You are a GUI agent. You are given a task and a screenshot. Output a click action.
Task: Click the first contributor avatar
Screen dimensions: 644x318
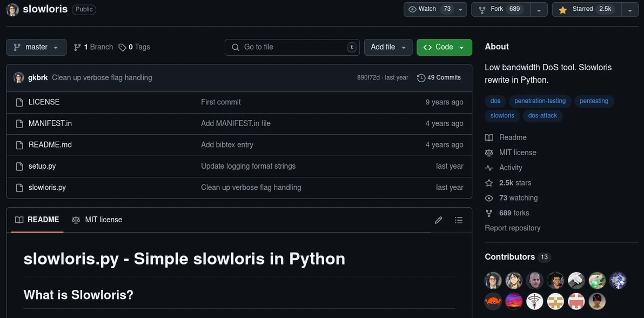(x=493, y=280)
